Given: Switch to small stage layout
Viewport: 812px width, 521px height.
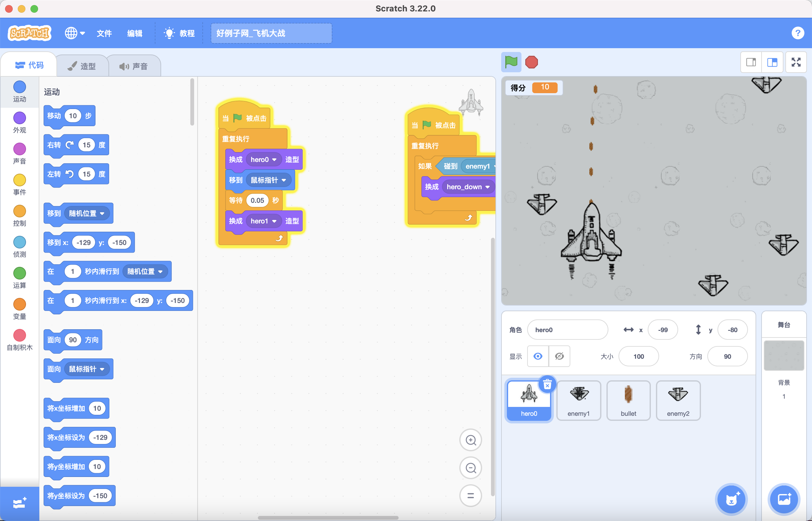Looking at the screenshot, I should tap(751, 62).
